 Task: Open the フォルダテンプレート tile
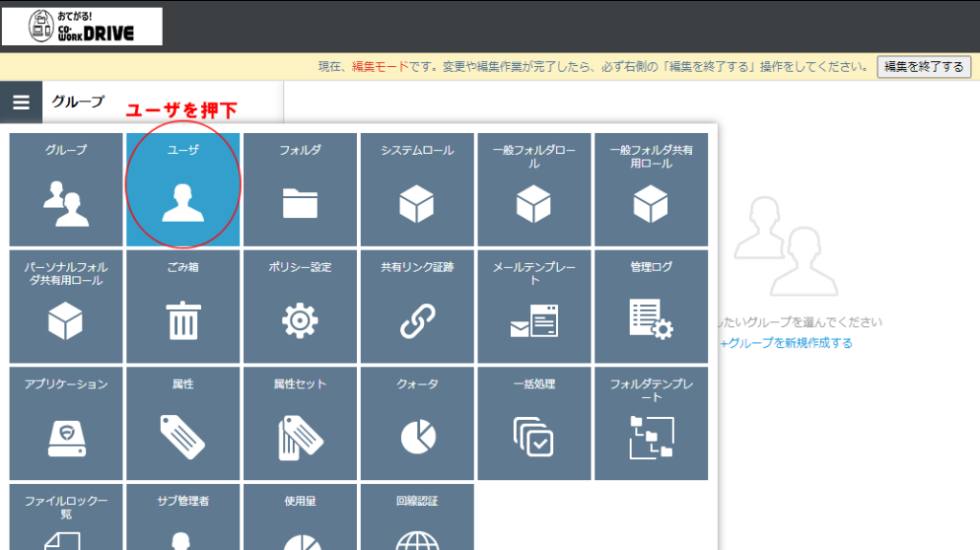pos(651,423)
